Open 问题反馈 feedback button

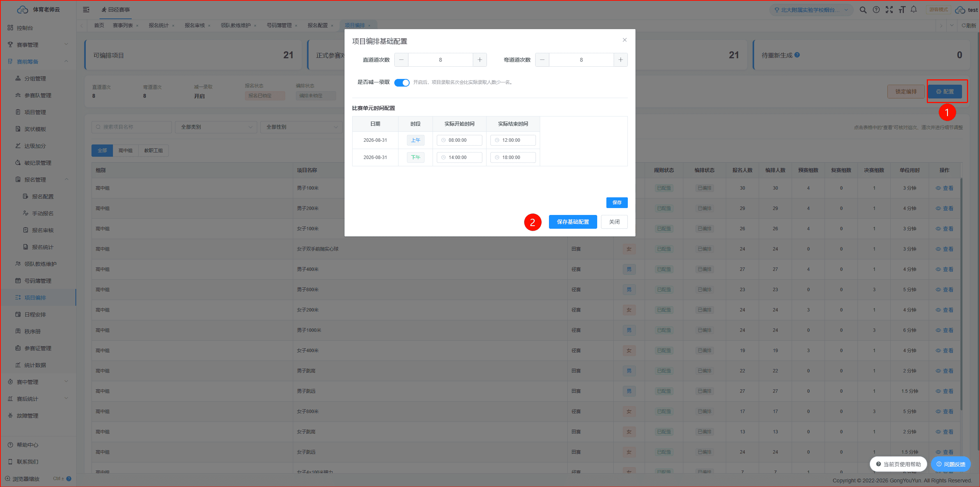[951, 464]
